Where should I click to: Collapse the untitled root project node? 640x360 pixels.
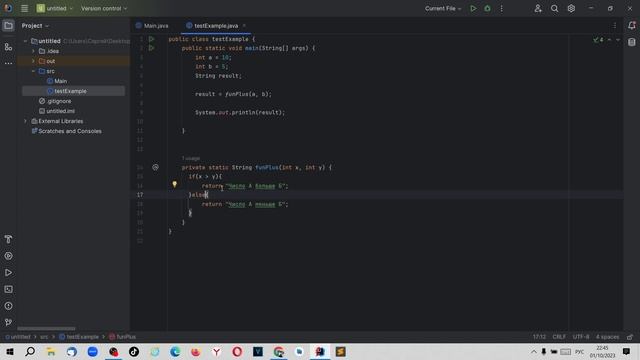(x=25, y=41)
